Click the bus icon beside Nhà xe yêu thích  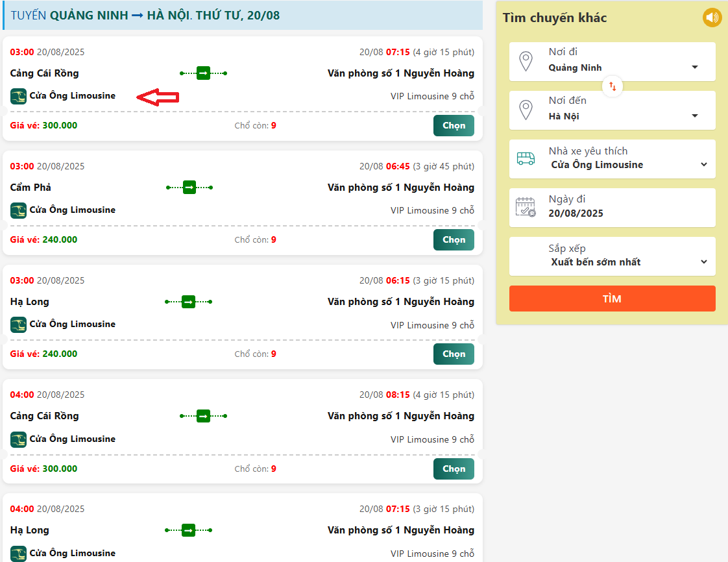(526, 159)
